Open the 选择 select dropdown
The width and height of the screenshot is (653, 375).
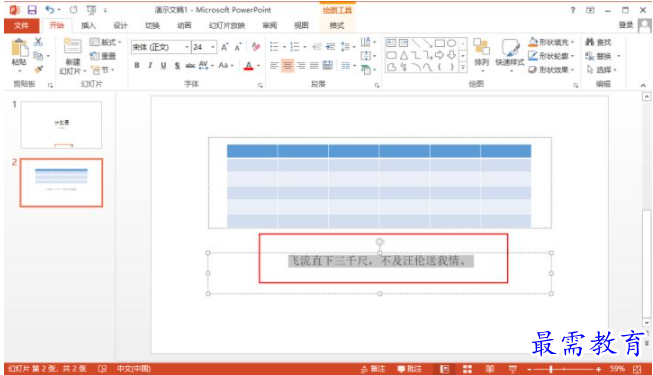pyautogui.click(x=601, y=70)
